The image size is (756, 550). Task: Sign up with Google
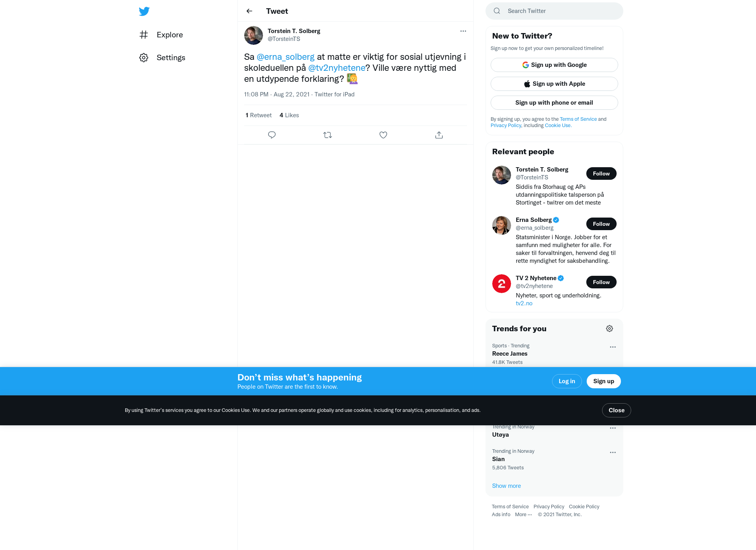coord(554,65)
